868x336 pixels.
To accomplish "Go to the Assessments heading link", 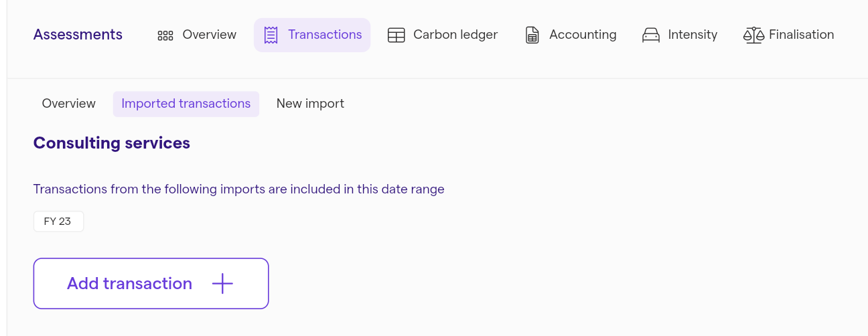I will tap(78, 34).
